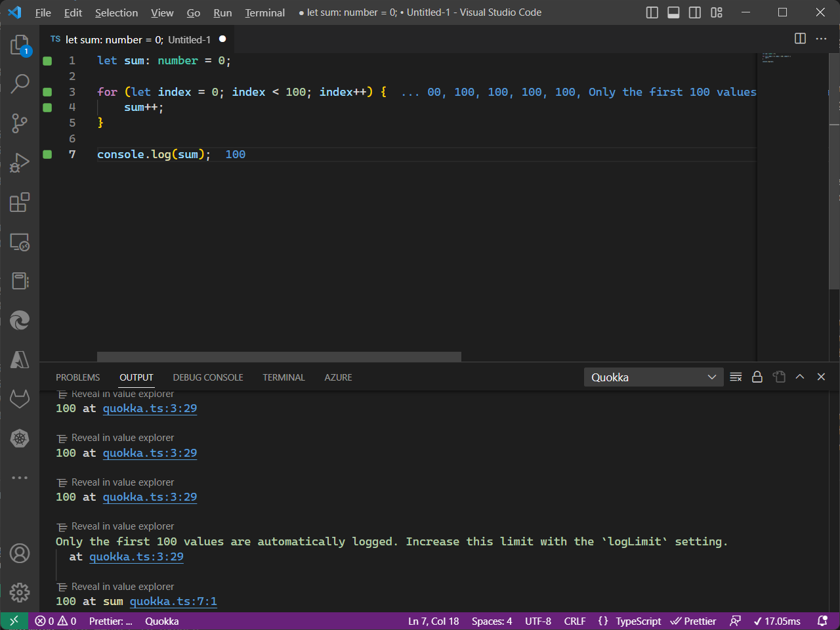This screenshot has height=630, width=840.
Task: Open the Extensions view
Action: tap(20, 202)
